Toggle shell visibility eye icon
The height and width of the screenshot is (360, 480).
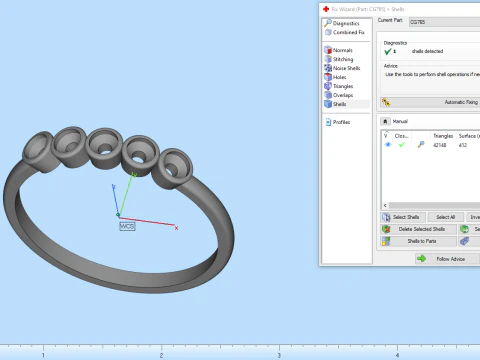coord(388,145)
